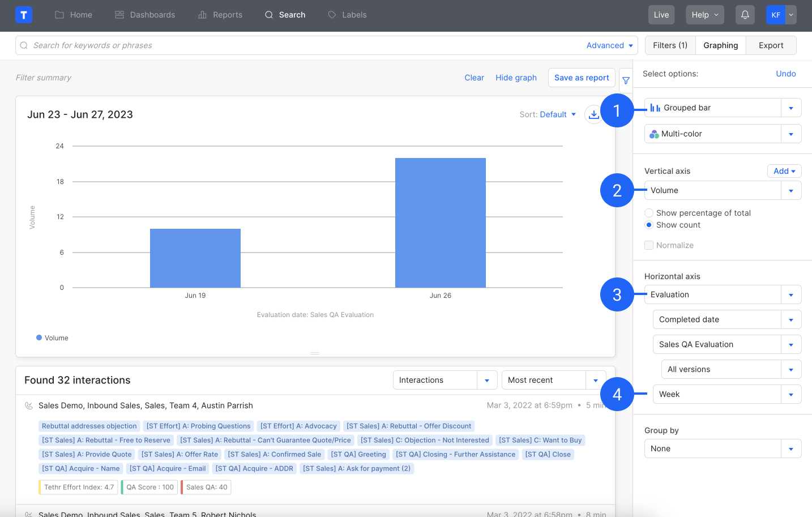Viewport: 812px width, 517px height.
Task: Click Save as report button
Action: [x=582, y=78]
